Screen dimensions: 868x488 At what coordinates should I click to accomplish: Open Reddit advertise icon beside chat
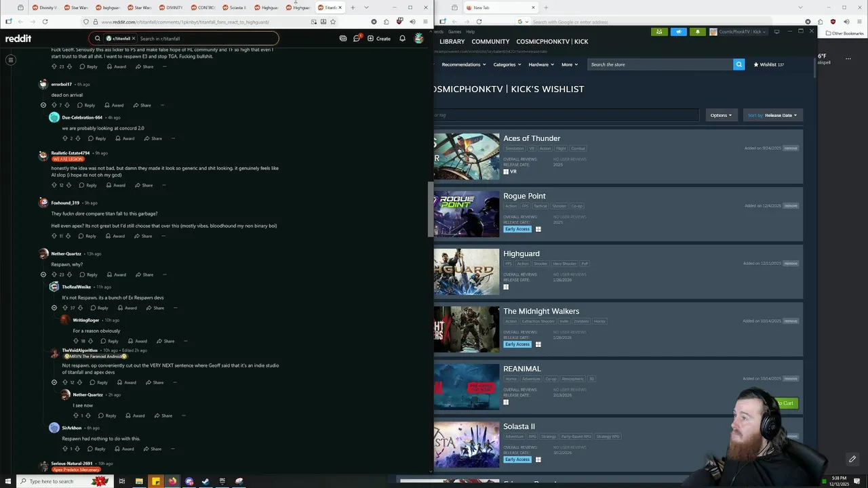(x=343, y=39)
